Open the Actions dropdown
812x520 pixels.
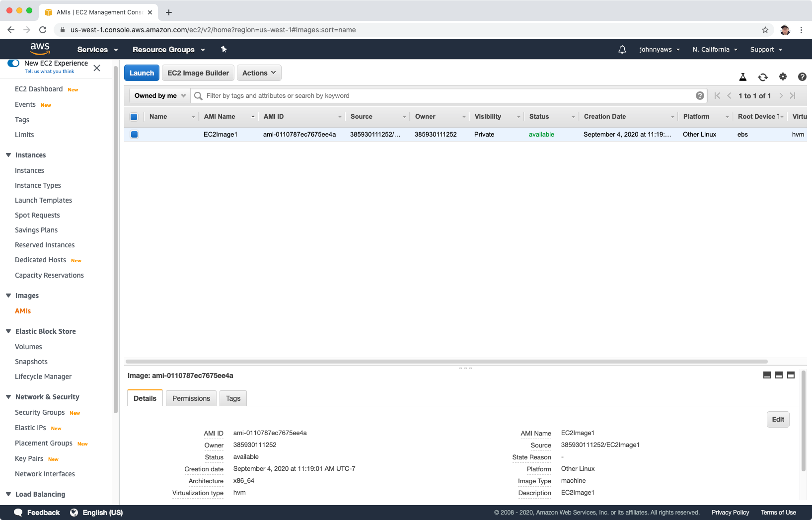259,73
